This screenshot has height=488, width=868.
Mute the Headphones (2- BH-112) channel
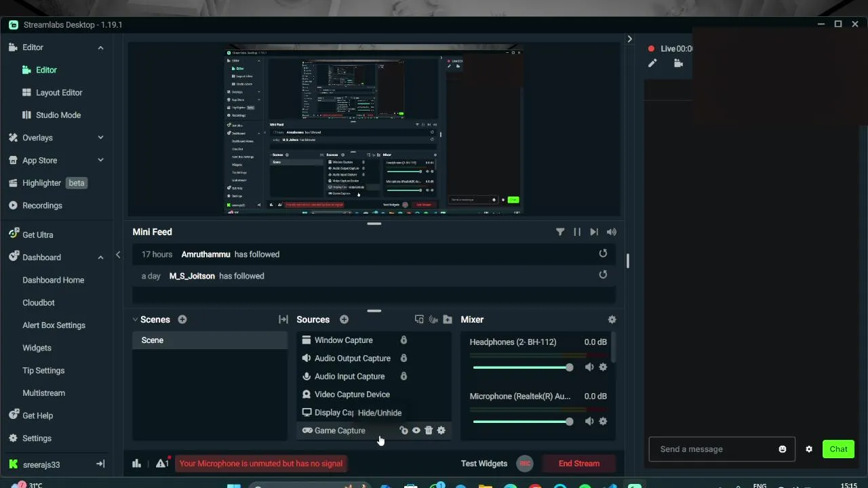(x=589, y=367)
